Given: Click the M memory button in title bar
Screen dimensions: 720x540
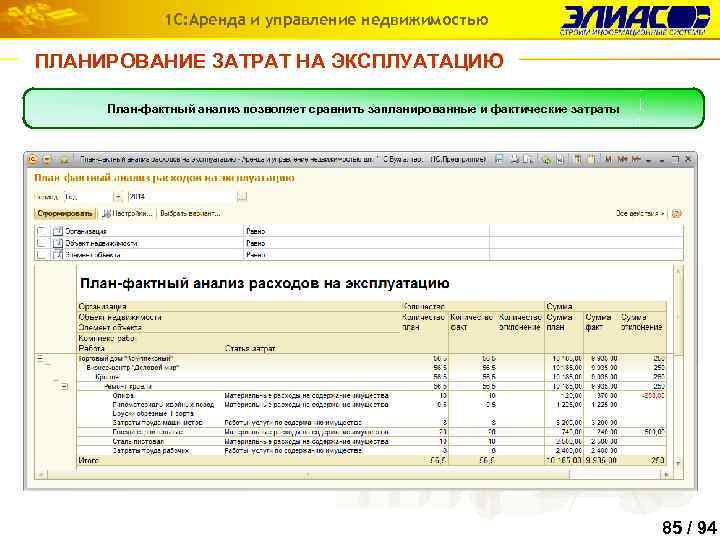Looking at the screenshot, I should pos(608,159).
